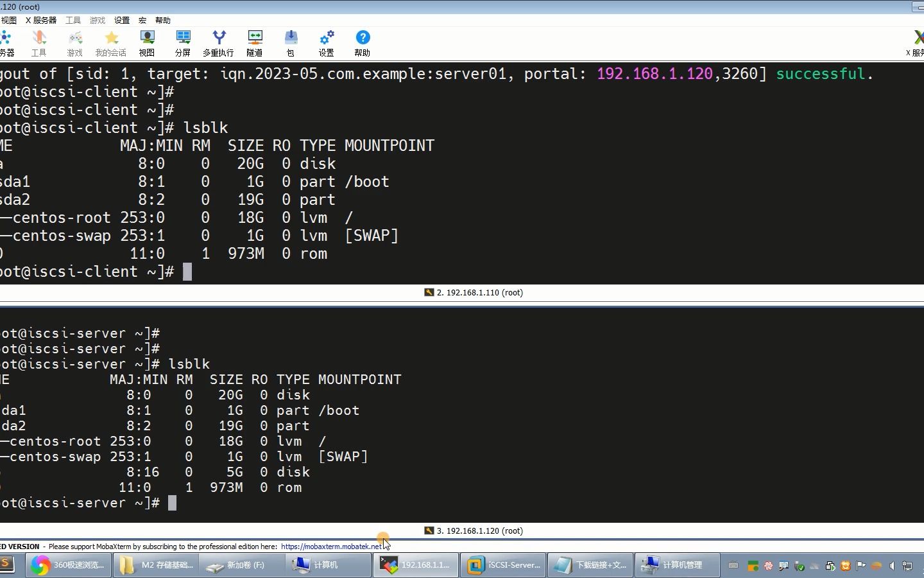
Task: Click the 视图 (View) monitor toolbar icon
Action: [147, 43]
